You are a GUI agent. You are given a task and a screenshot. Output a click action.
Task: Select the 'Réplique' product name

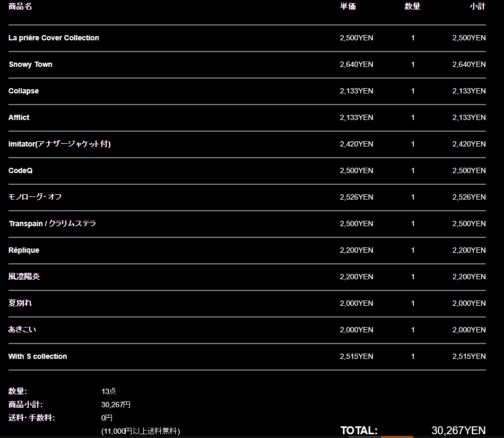(x=24, y=250)
